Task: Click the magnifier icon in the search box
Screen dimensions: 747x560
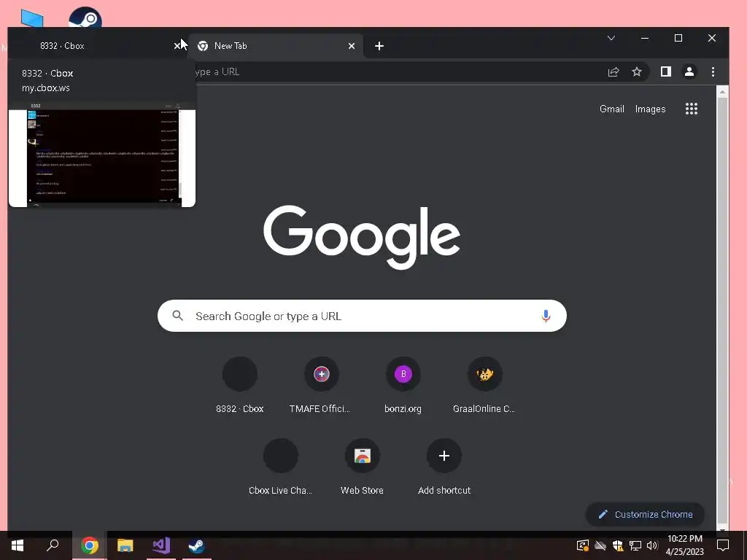Action: tap(178, 316)
